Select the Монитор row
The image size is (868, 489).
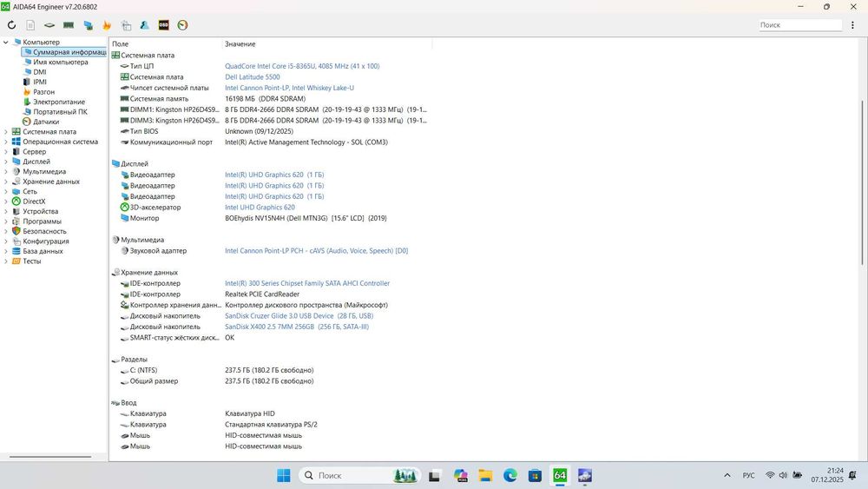tap(270, 218)
